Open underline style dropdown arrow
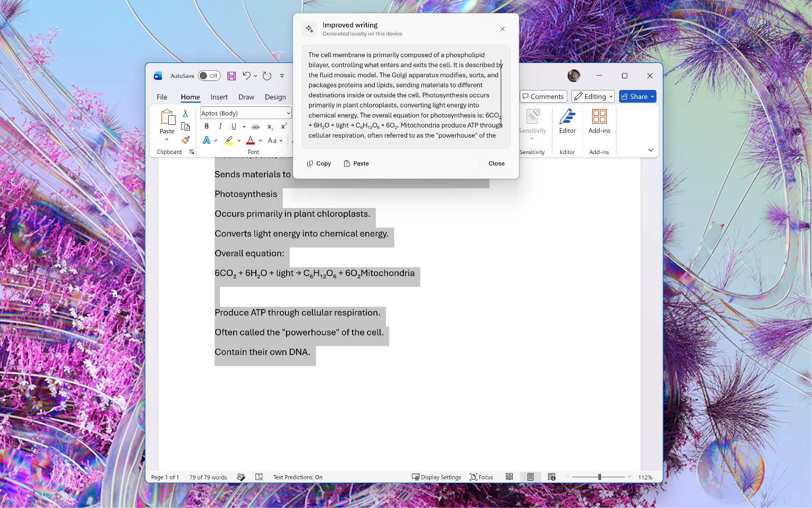 [244, 126]
